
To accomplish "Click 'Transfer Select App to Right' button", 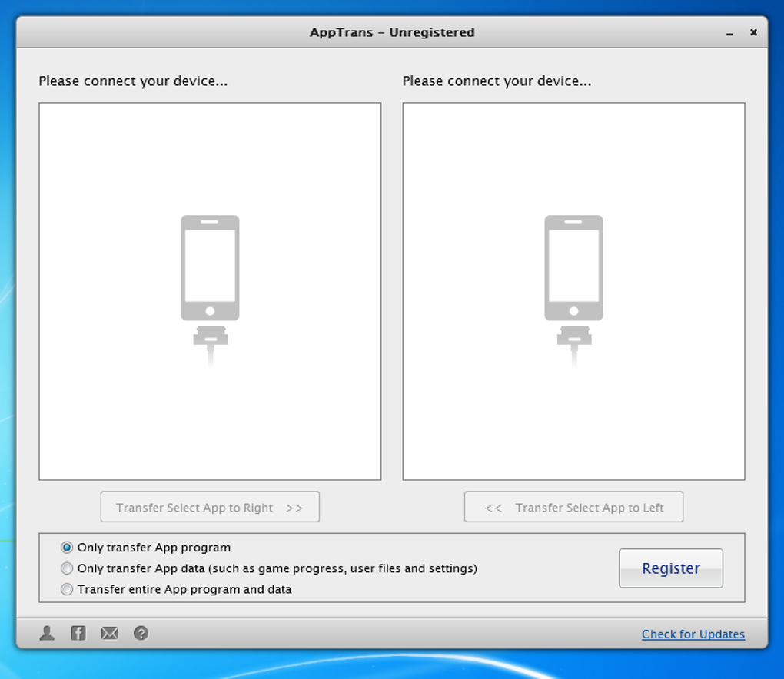I will (210, 507).
